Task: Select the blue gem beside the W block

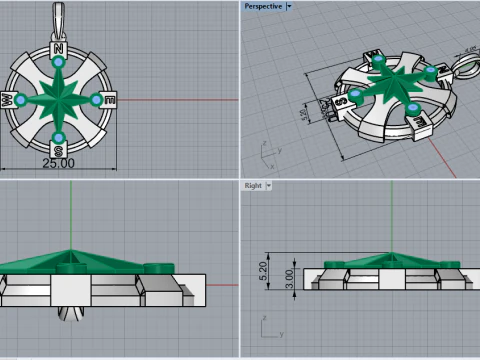Action: [x=21, y=100]
